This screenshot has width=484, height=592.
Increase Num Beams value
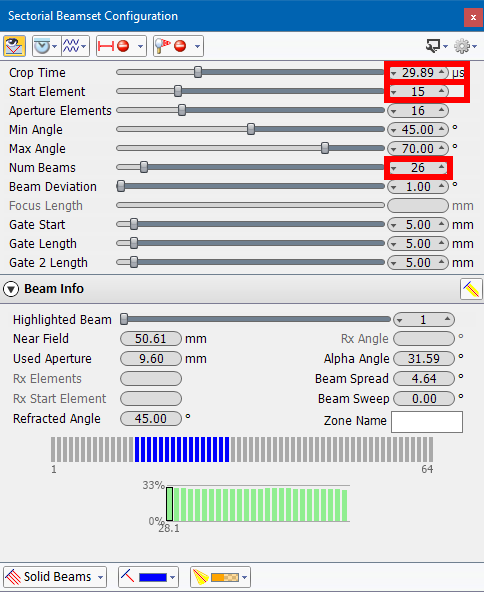(441, 166)
